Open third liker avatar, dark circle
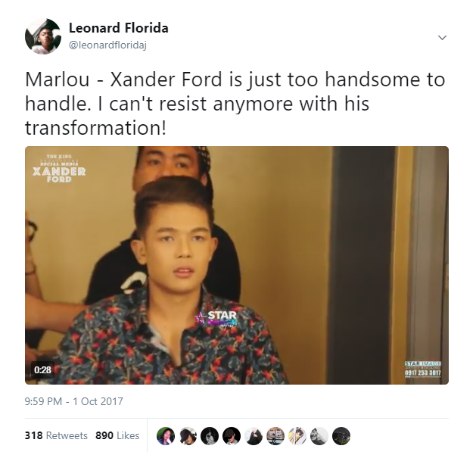The width and height of the screenshot is (476, 452). (210, 436)
